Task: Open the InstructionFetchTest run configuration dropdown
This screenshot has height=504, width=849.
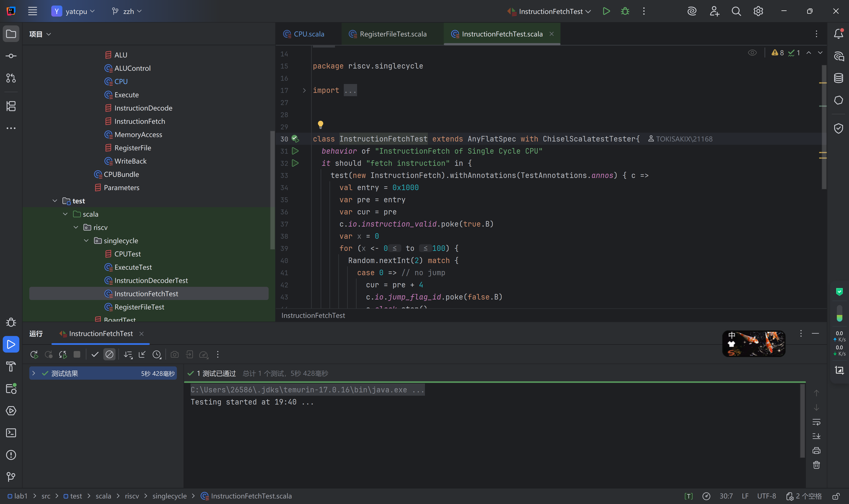Action: [551, 11]
